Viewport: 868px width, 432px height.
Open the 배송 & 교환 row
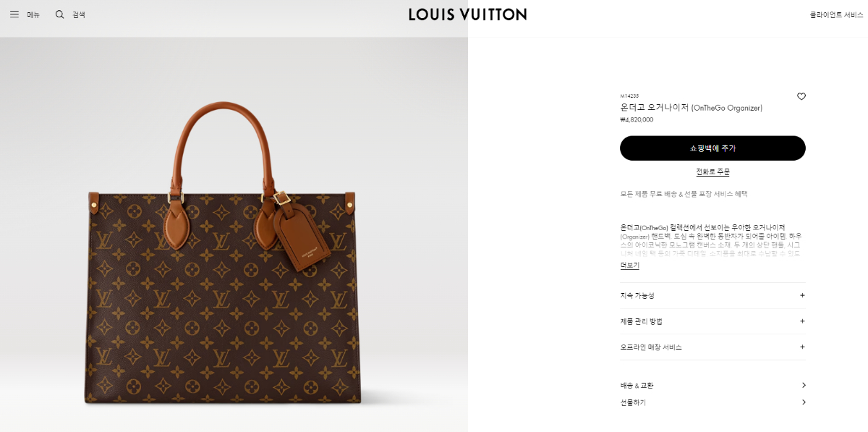(x=712, y=385)
